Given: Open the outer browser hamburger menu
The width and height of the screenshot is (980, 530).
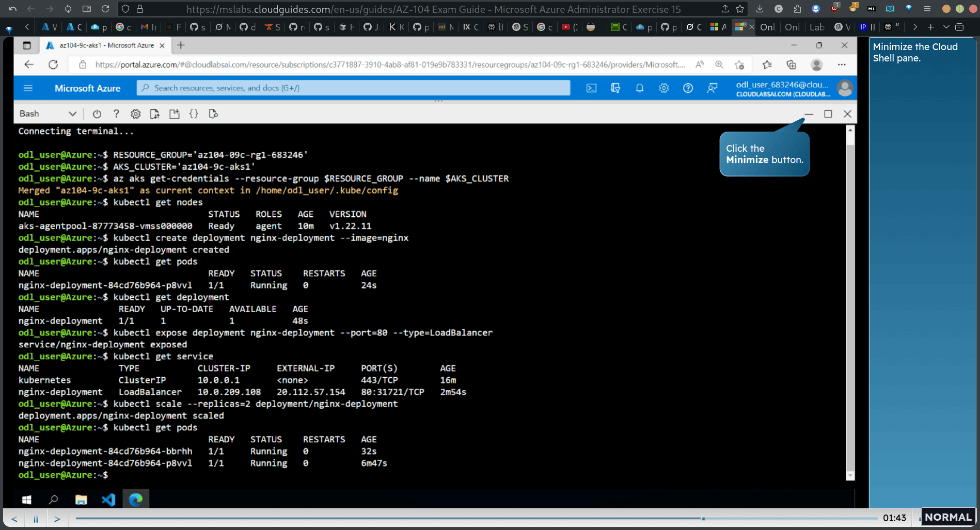Looking at the screenshot, I should click(927, 9).
